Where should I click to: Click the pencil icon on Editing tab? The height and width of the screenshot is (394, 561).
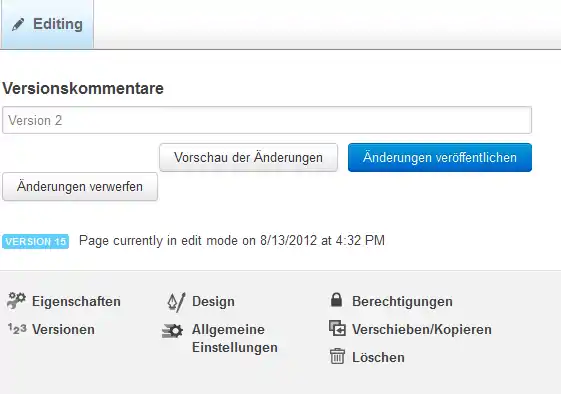point(18,24)
